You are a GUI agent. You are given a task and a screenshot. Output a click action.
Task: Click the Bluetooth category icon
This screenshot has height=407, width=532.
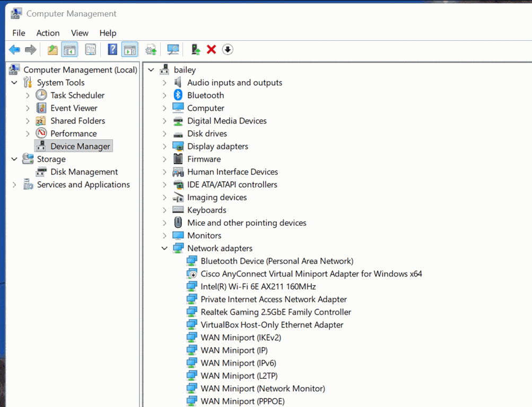tap(178, 95)
